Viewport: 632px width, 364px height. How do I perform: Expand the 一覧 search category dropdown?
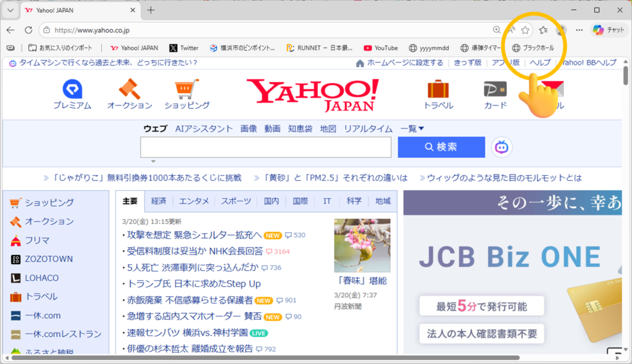pos(412,128)
